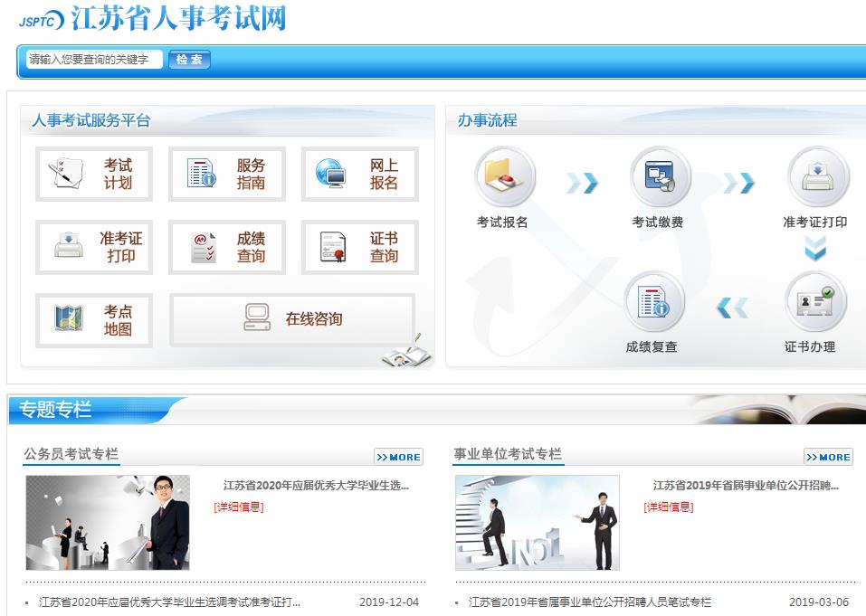This screenshot has height=616, width=866.
Task: Open the 证书查询 certificate inquiry icon
Action: click(359, 247)
